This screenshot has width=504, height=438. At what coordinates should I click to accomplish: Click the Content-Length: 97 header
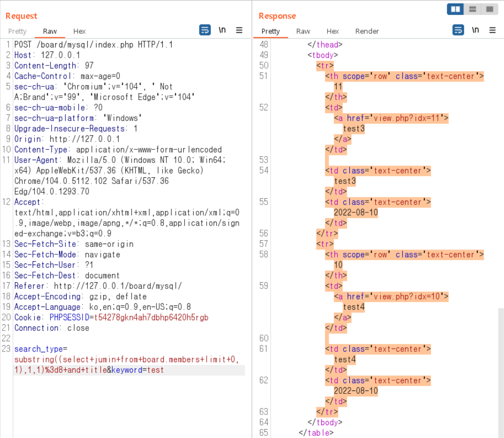pos(54,66)
